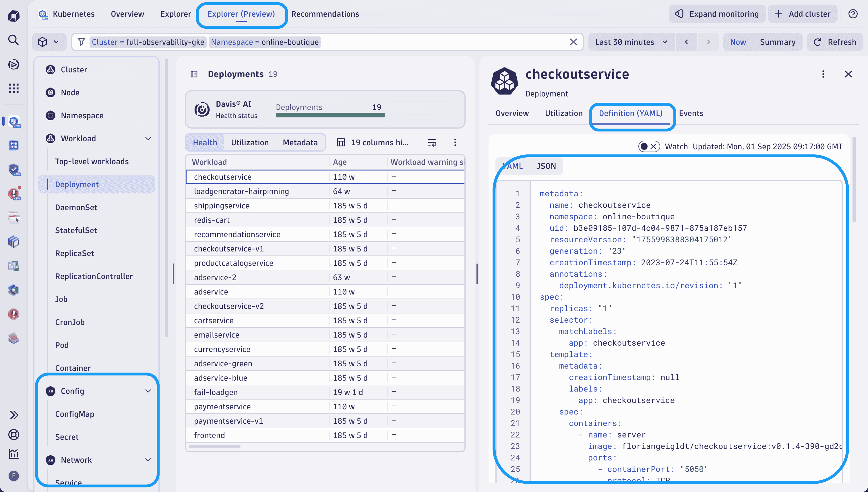Screen dimensions: 868x492
Task: Close the checkoutservice details panel
Action: [x=848, y=74]
